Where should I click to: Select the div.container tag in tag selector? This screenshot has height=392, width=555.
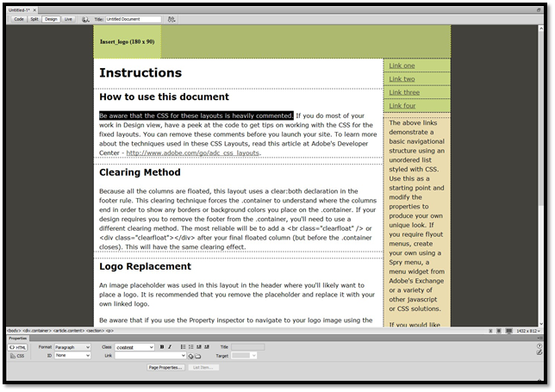[x=37, y=331]
